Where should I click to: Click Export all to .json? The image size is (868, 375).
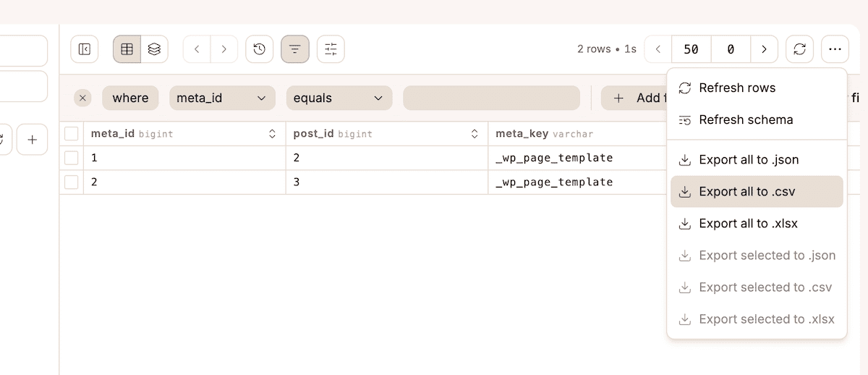(x=748, y=160)
